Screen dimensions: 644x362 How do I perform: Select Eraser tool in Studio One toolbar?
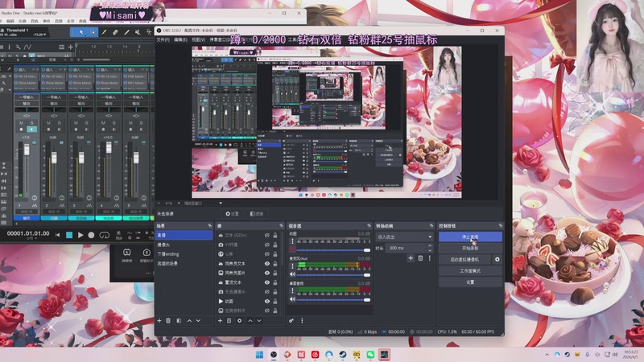pyautogui.click(x=115, y=32)
